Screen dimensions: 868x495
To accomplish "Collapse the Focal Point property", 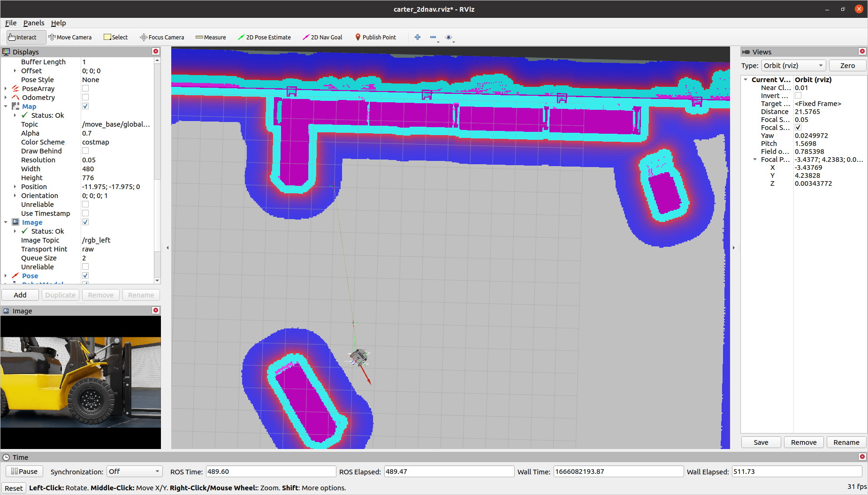I will pyautogui.click(x=755, y=160).
